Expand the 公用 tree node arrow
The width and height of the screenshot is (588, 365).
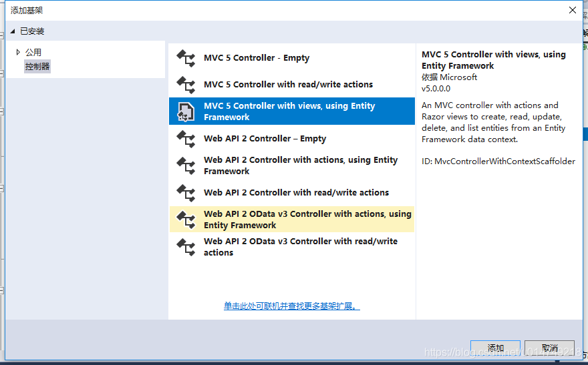[x=17, y=53]
